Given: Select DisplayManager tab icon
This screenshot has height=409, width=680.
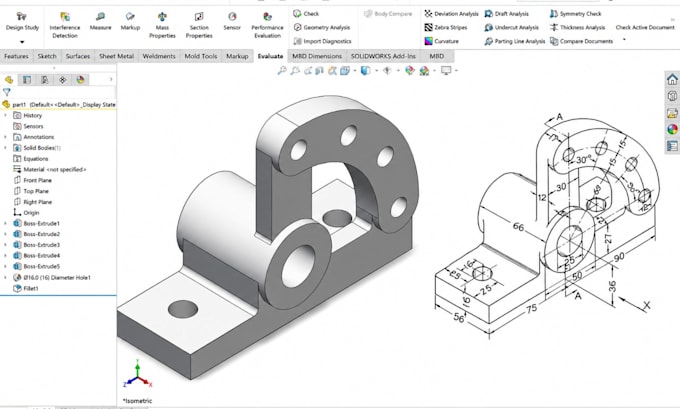Looking at the screenshot, I should 80,80.
